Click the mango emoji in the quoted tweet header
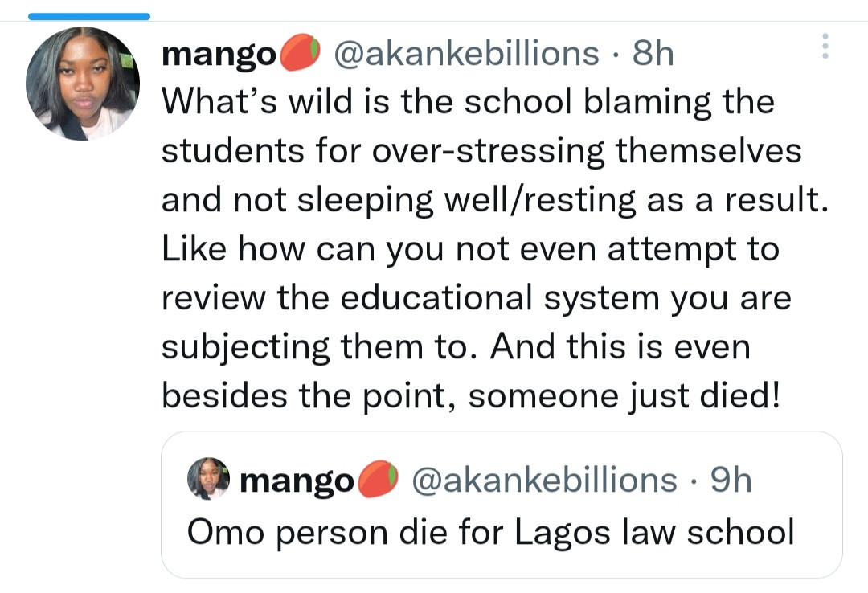Image resolution: width=868 pixels, height=593 pixels. click(378, 480)
